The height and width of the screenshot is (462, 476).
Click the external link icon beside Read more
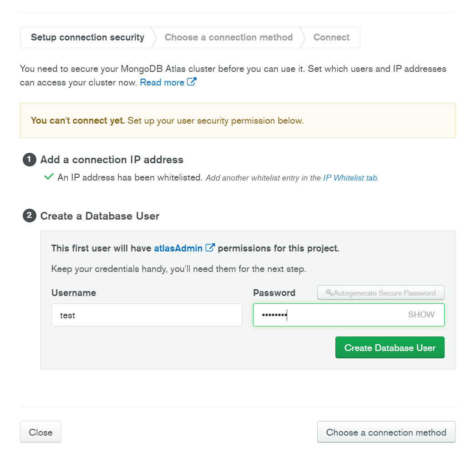192,82
